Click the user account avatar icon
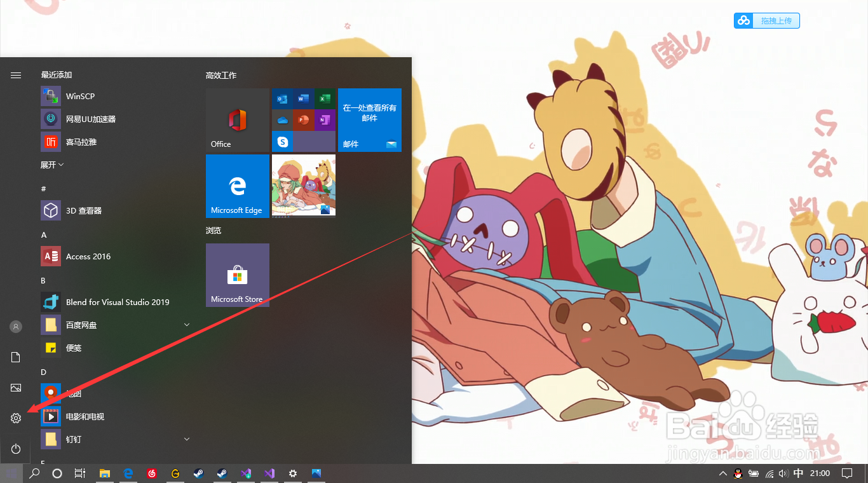Screen dimensions: 868x483 point(16,327)
